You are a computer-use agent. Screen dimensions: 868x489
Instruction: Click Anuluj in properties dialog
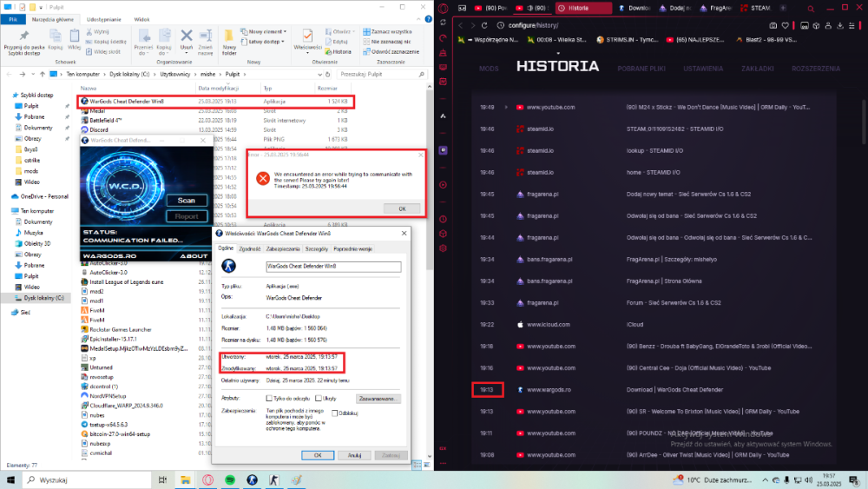[x=354, y=455]
